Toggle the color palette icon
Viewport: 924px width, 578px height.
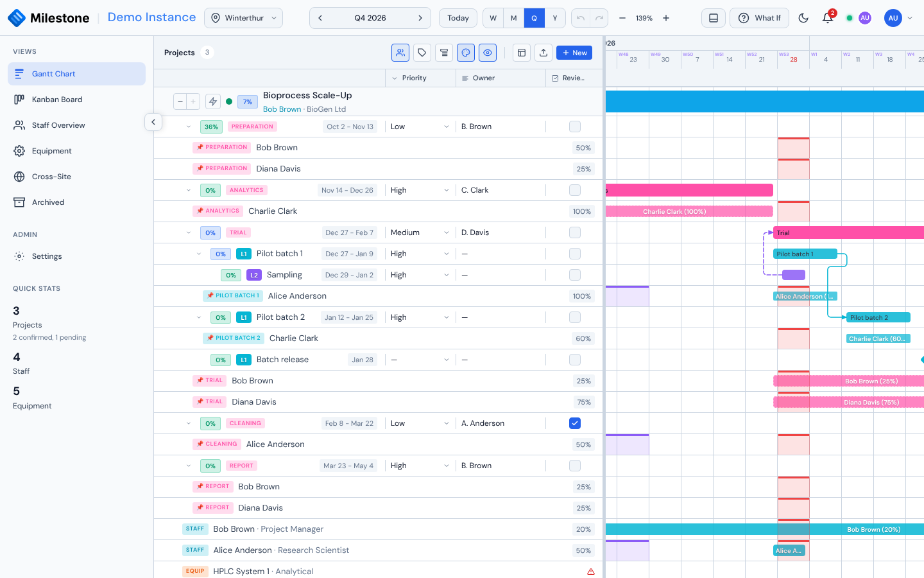pyautogui.click(x=466, y=53)
